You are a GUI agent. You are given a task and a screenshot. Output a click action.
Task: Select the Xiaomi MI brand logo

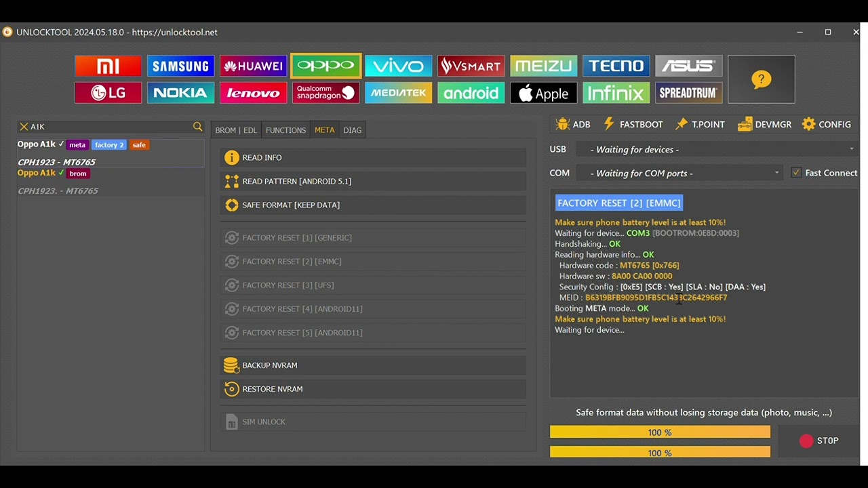tap(108, 66)
